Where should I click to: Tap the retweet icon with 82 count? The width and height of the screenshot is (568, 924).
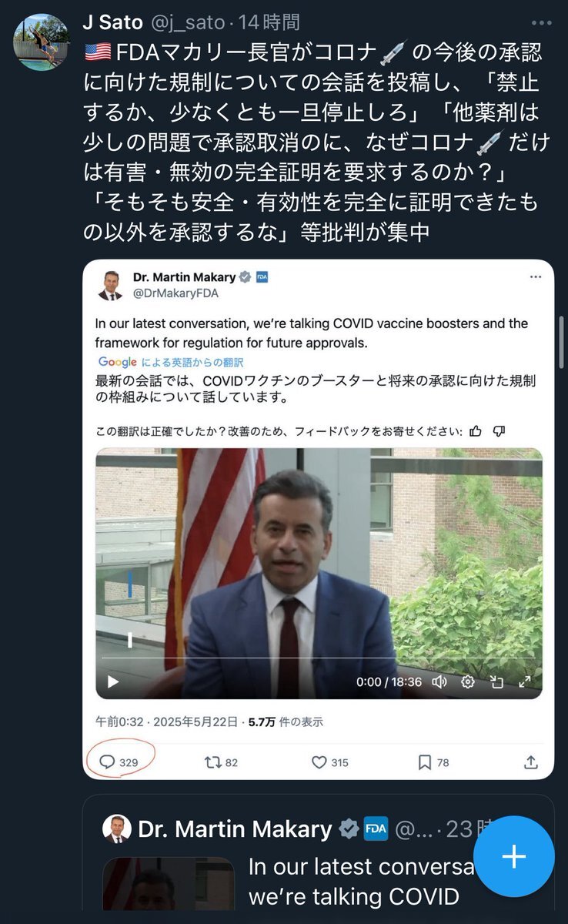click(212, 762)
